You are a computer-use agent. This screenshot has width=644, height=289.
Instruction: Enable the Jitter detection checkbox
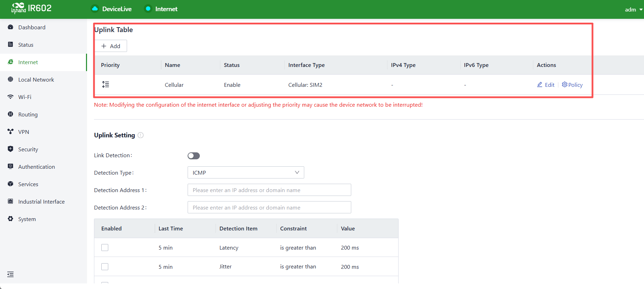[x=105, y=267]
